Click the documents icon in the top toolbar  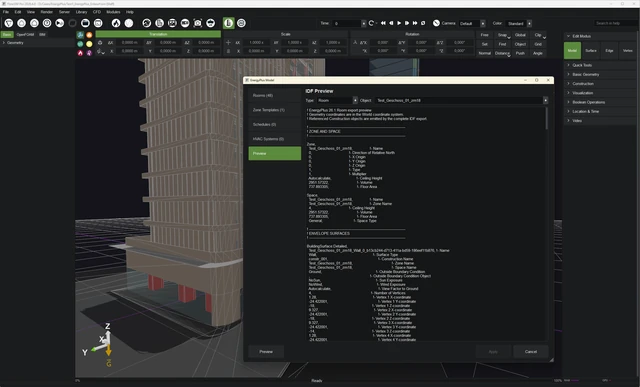(160, 23)
